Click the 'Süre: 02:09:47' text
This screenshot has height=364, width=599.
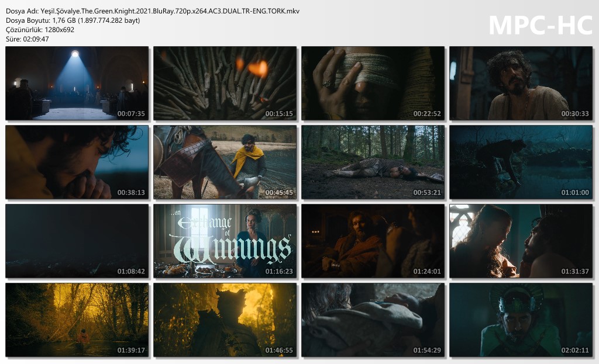[27, 39]
